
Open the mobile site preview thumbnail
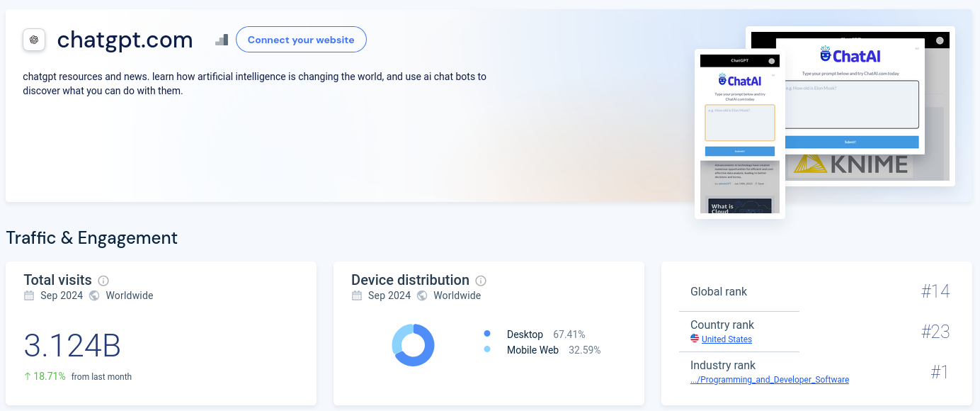(x=739, y=135)
